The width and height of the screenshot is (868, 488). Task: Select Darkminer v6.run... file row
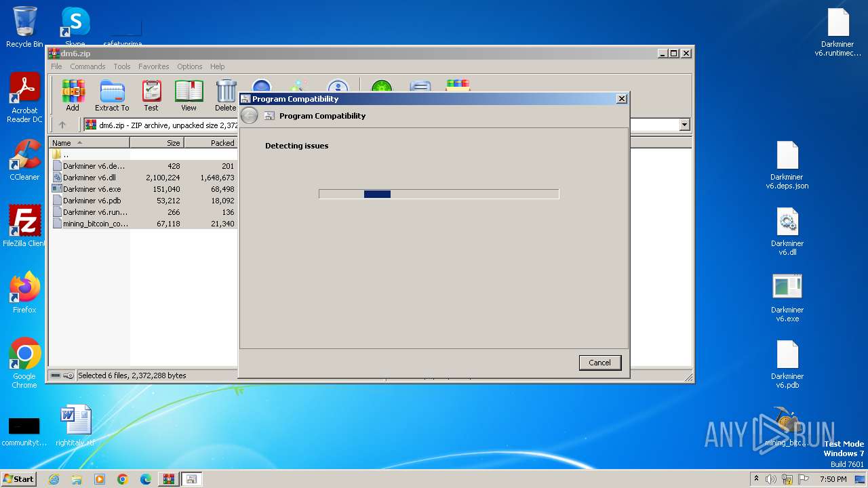144,212
